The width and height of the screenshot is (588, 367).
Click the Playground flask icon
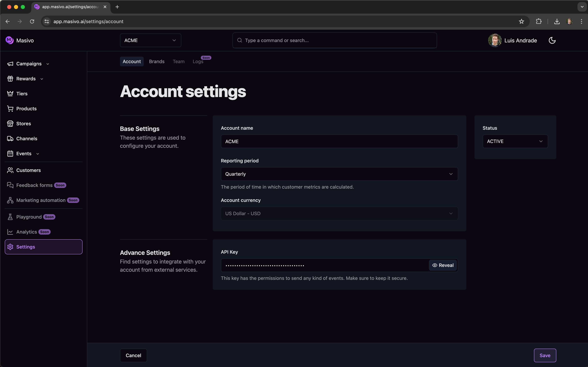pyautogui.click(x=10, y=217)
